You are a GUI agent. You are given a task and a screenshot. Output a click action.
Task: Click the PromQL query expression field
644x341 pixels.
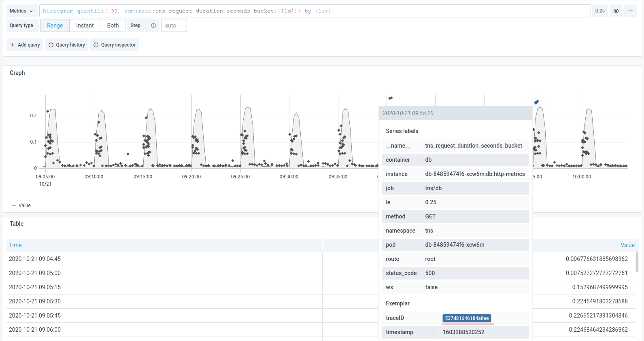[315, 11]
